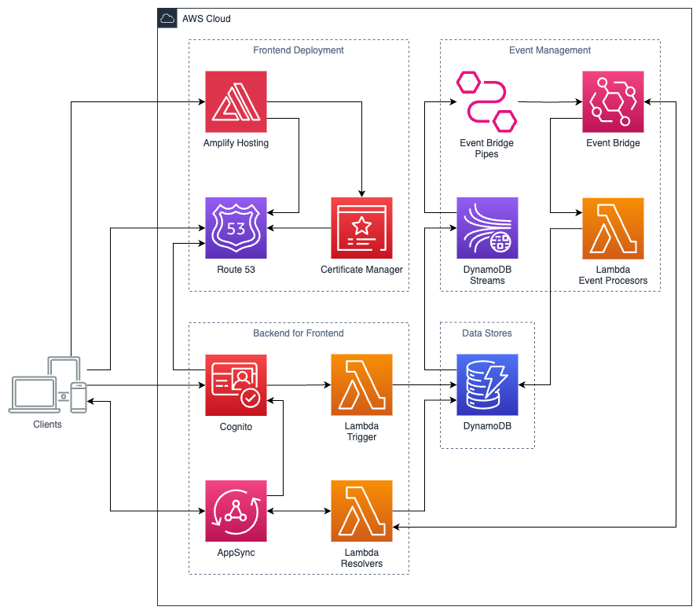Click the Clients devices icon

[48, 384]
